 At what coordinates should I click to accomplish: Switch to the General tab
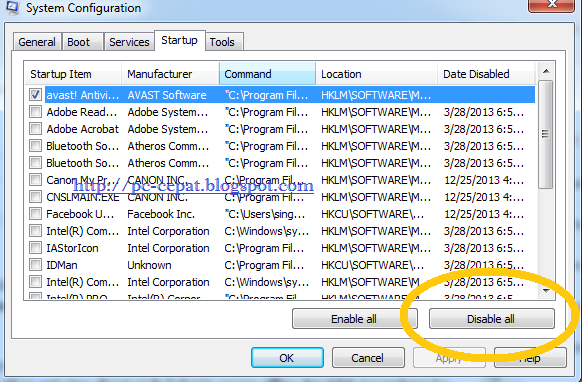coord(37,42)
